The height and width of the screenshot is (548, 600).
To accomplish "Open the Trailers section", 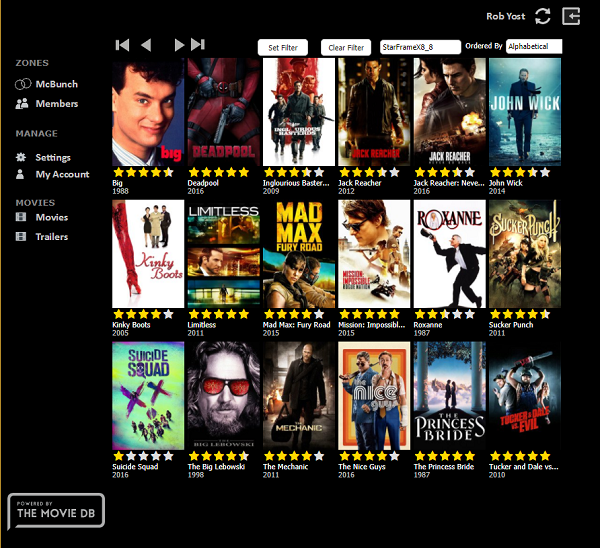I will 52,236.
